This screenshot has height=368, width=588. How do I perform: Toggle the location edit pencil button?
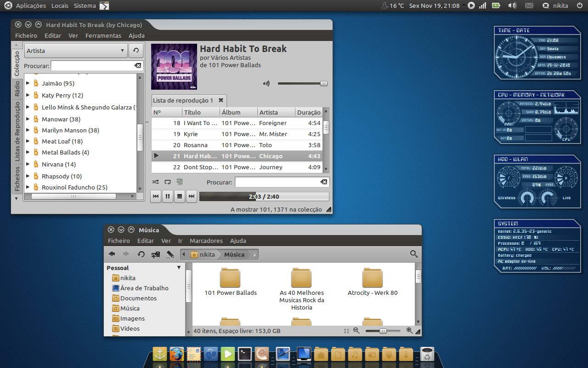pyautogui.click(x=170, y=254)
